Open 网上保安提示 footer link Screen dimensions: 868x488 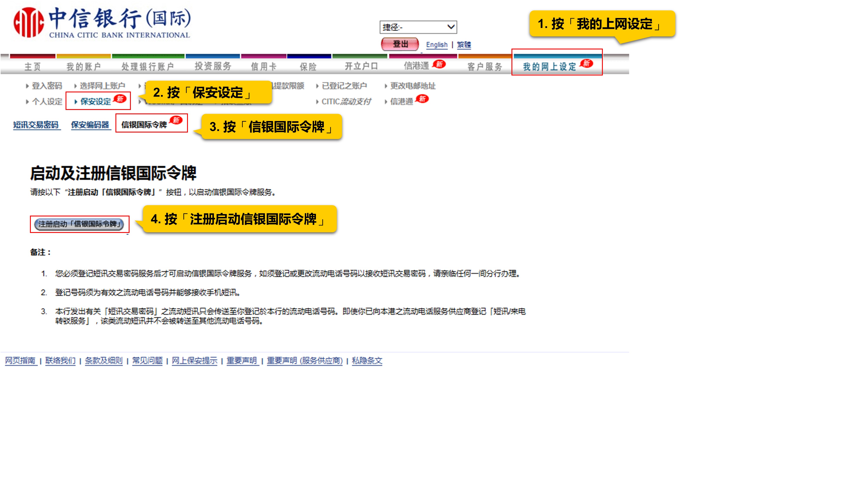point(194,361)
